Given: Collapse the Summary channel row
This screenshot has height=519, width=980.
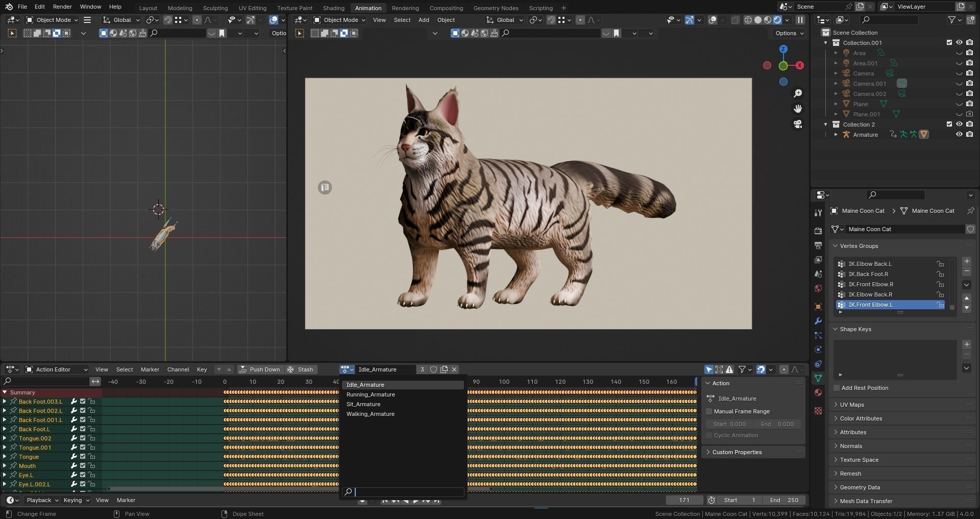Looking at the screenshot, I should 5,392.
